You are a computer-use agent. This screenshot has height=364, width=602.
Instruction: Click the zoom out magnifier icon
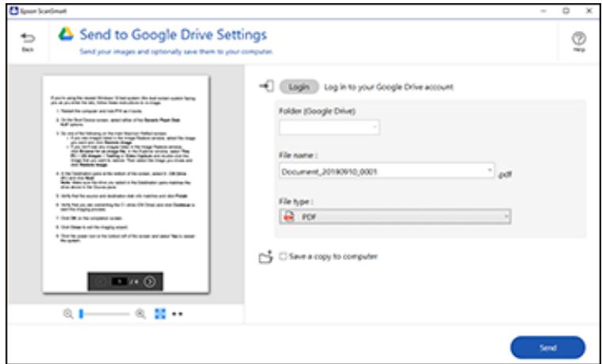[68, 314]
